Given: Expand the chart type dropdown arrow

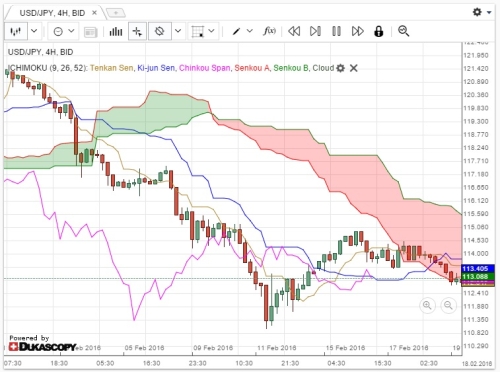Looking at the screenshot, I should click(34, 31).
